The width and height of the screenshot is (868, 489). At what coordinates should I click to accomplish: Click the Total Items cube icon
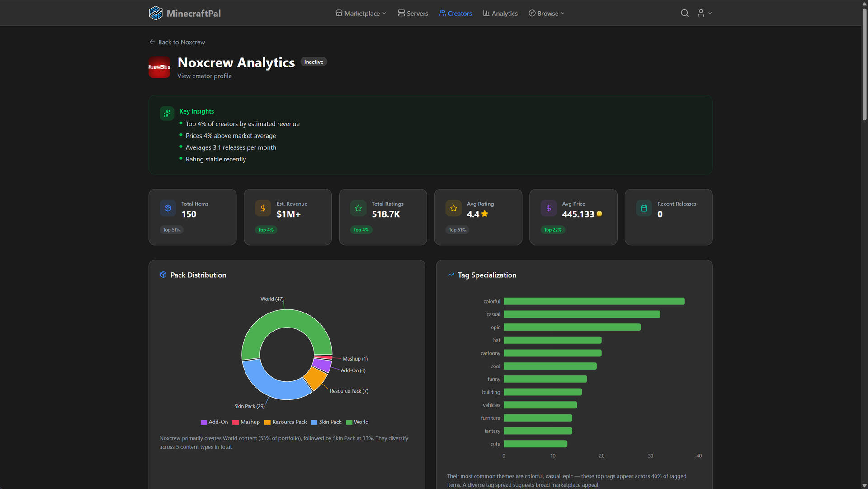click(168, 208)
